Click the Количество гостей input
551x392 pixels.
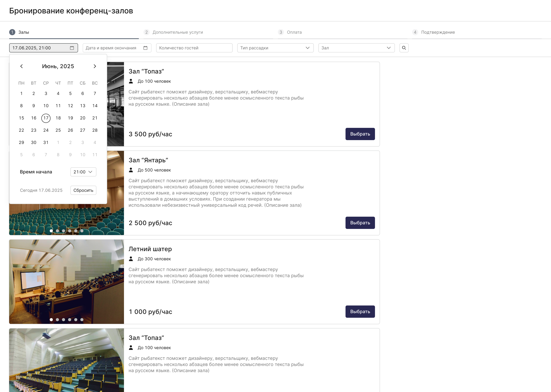(194, 48)
